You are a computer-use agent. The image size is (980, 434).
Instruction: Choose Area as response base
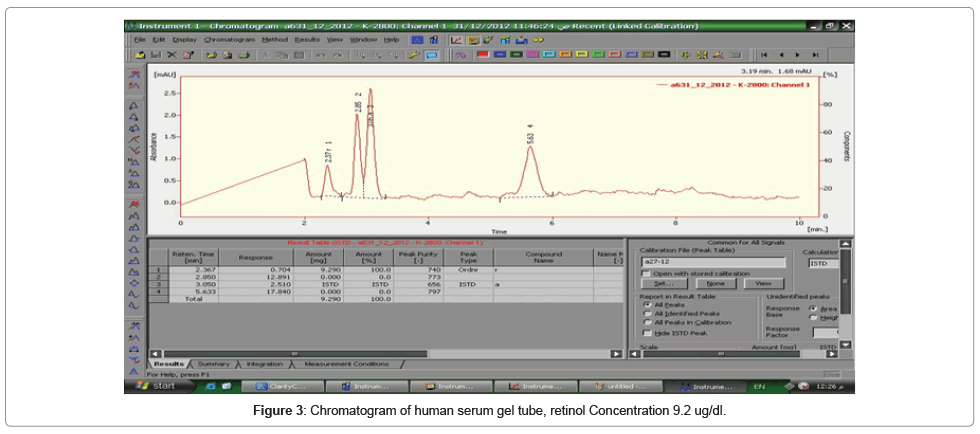click(812, 308)
